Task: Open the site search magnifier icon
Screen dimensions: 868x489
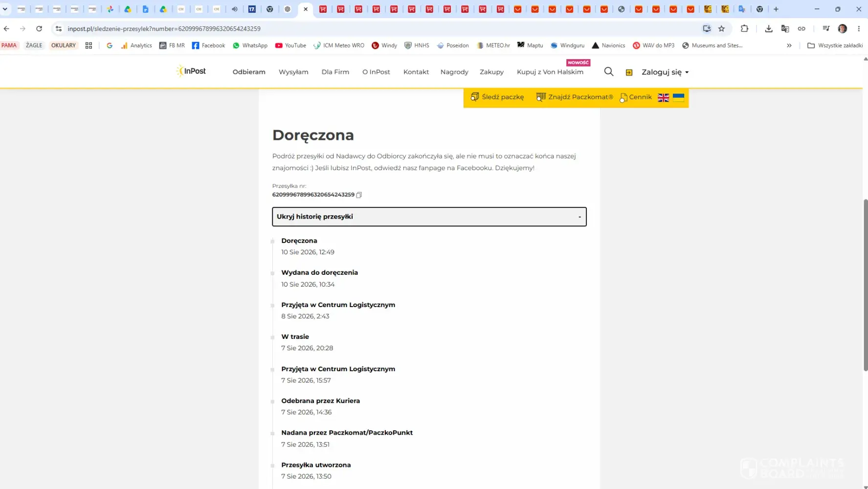Action: 609,72
